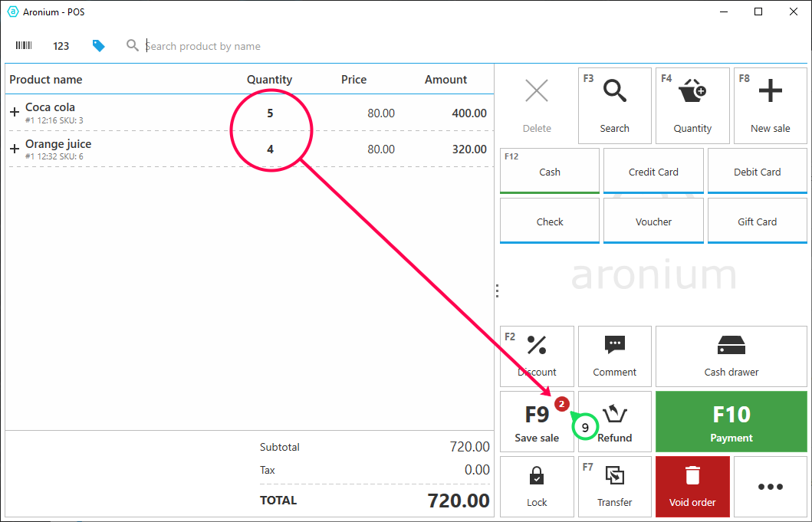Choose Credit Card payment type
This screenshot has width=812, height=522.
[653, 172]
